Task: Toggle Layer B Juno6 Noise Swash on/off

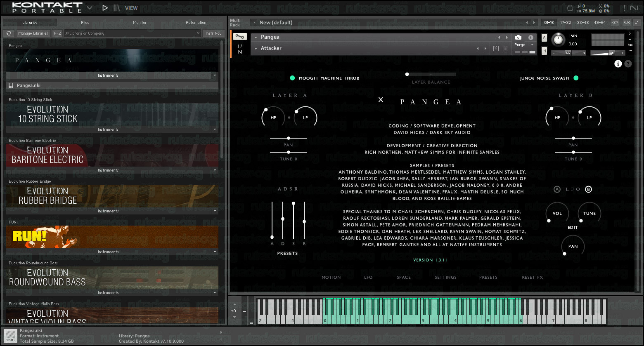Action: click(576, 78)
